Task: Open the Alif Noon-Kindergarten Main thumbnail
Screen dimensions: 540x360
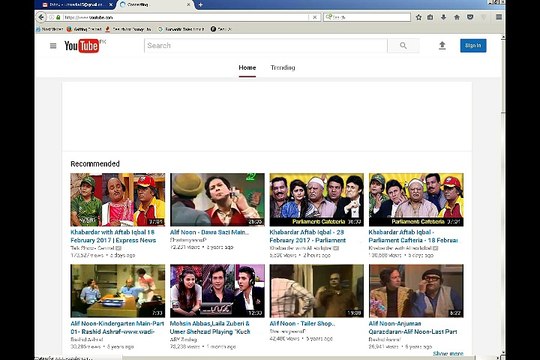Action: (x=118, y=291)
